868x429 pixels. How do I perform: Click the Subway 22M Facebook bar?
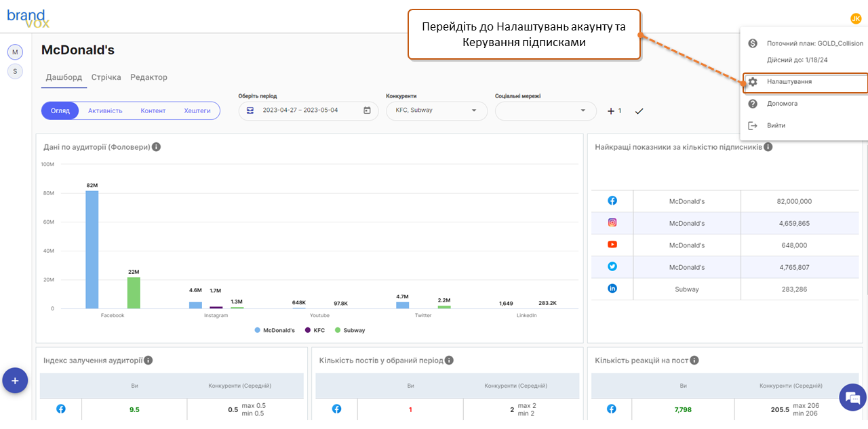tap(134, 293)
